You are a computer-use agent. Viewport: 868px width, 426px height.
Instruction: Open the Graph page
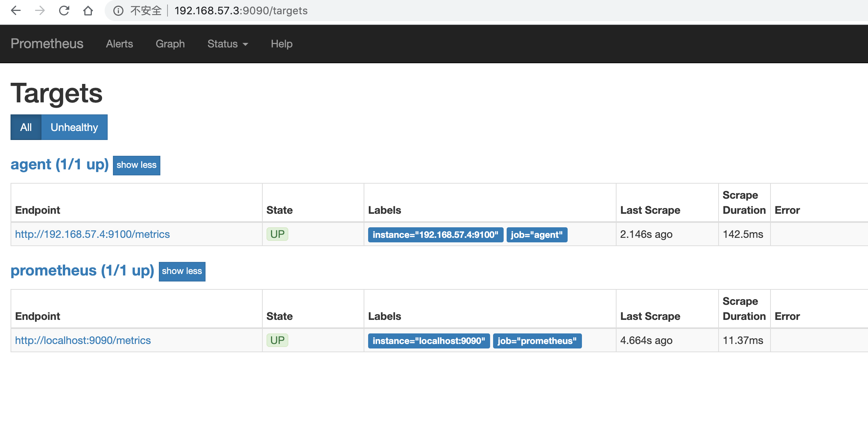click(x=170, y=44)
